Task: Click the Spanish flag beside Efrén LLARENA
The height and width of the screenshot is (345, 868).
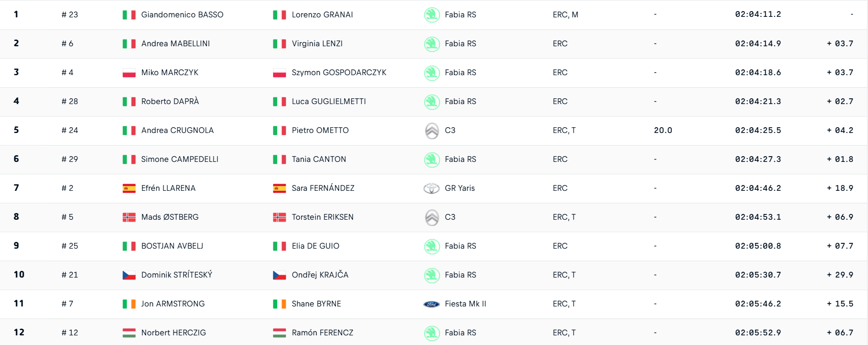Action: click(x=129, y=188)
